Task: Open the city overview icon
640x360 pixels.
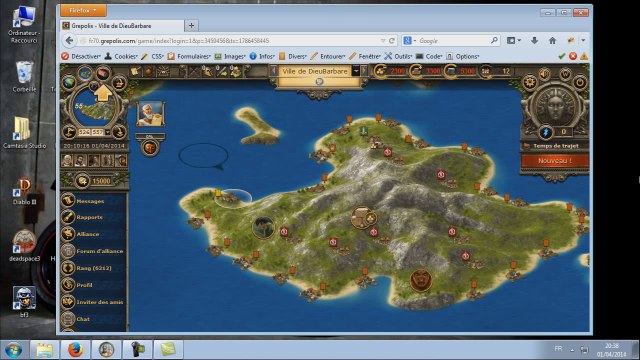Action: (x=103, y=73)
